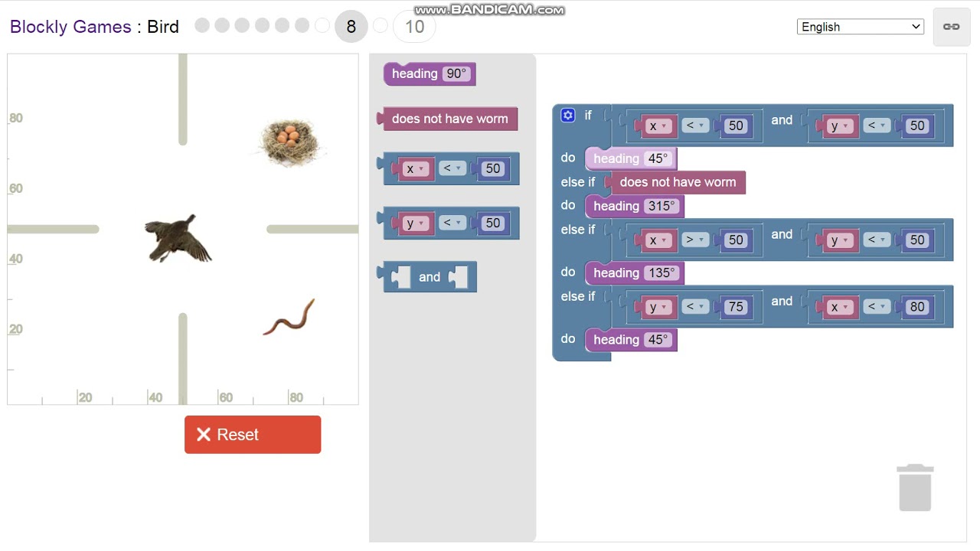Pick the 'does not have worm' toolbox block
The width and height of the screenshot is (980, 551).
coord(449,119)
